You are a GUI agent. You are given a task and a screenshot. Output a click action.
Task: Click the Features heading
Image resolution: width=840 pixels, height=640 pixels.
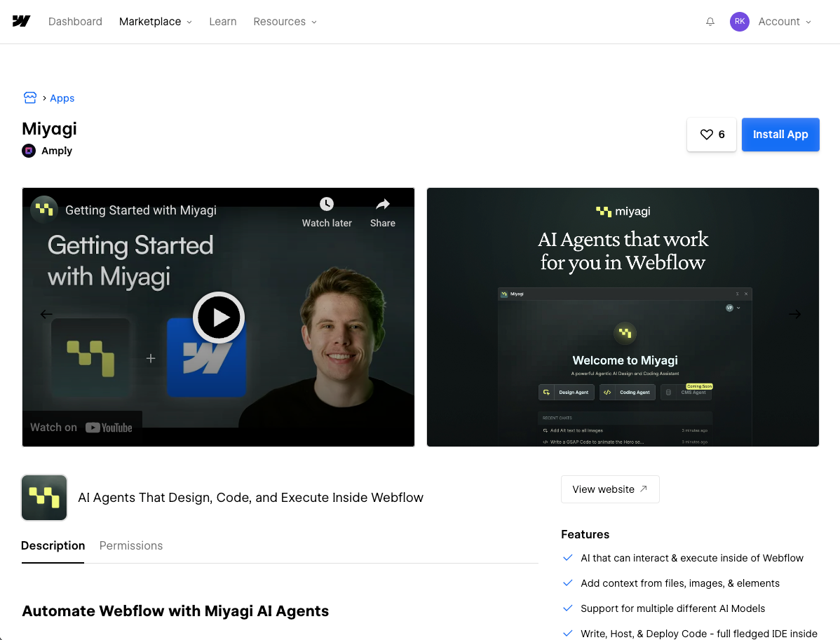pos(585,534)
